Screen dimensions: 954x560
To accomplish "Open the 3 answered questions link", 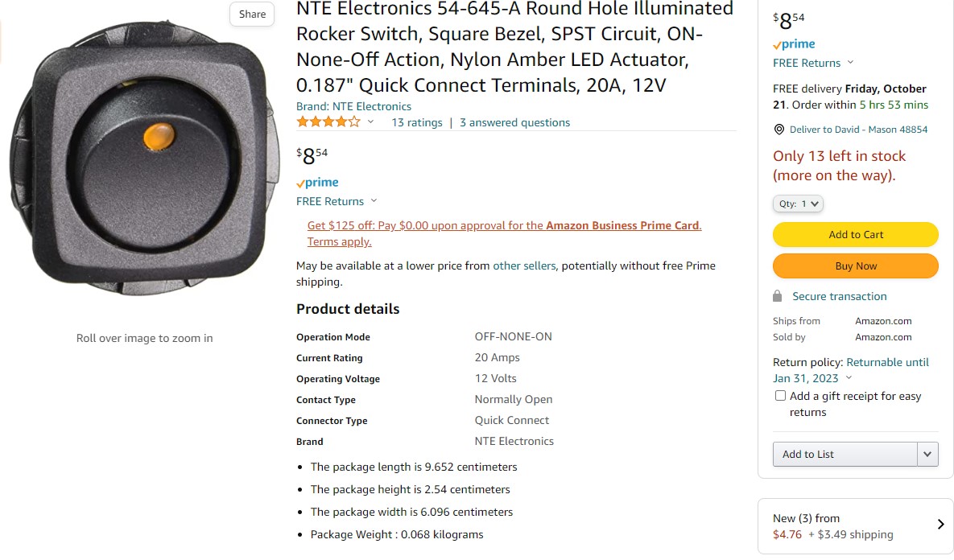I will [514, 123].
